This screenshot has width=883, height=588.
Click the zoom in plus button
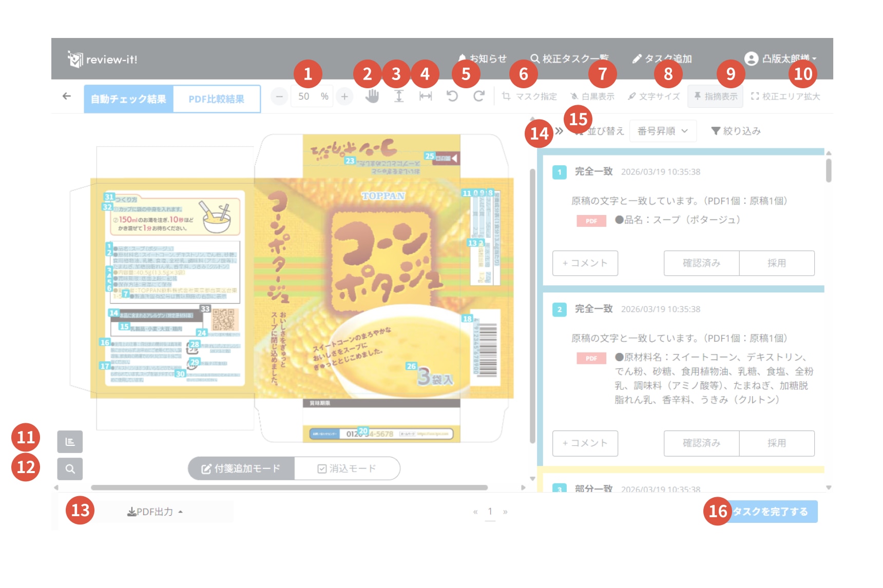(344, 96)
